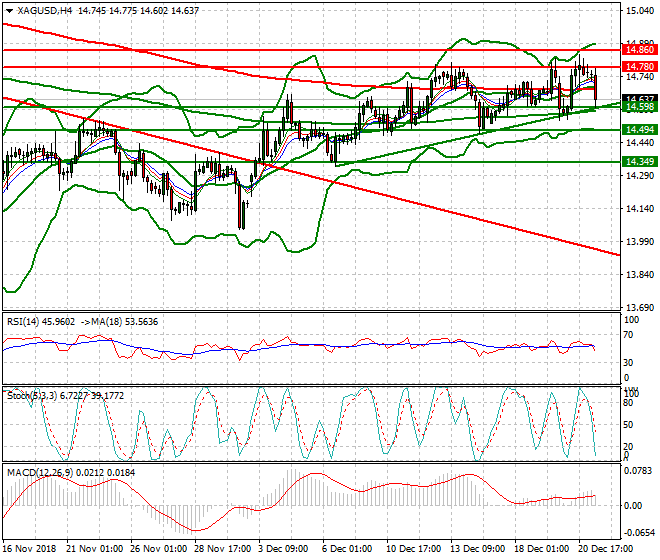660x560 pixels.
Task: Click the 13.990 price scale value
Action: [640, 242]
